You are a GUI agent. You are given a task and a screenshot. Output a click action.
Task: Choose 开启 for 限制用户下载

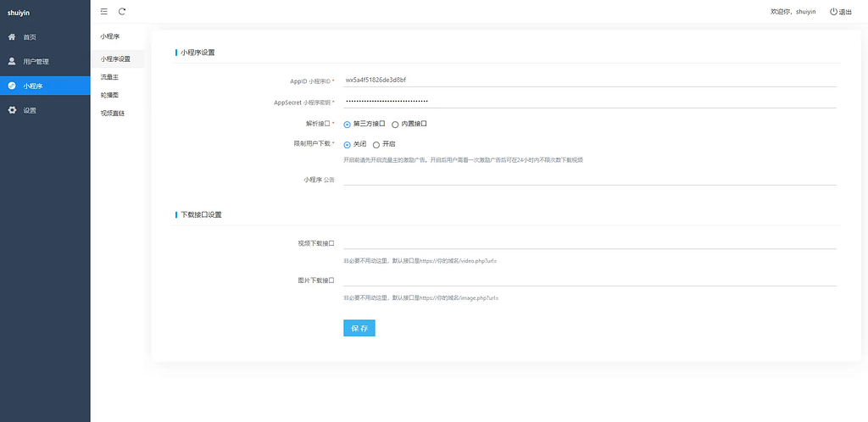coord(376,145)
